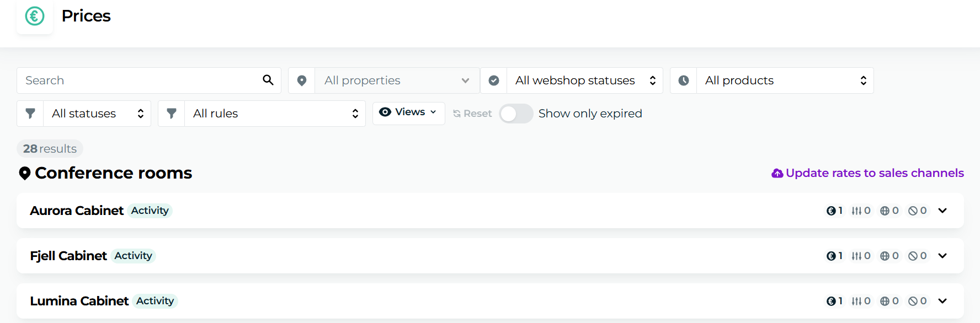980x323 pixels.
Task: Click the Search input field
Action: (140, 80)
